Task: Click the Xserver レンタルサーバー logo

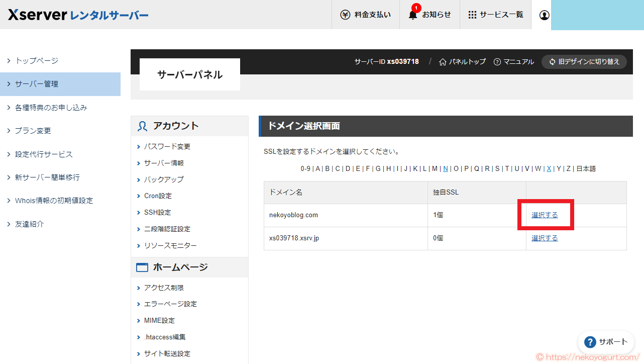Action: [76, 15]
